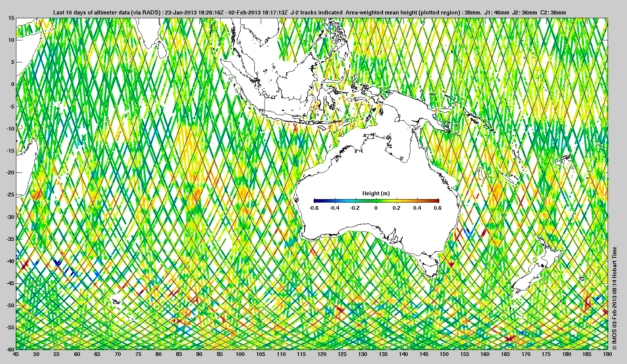Click the end timestamp '02-Feb-2013 18:17:13Z'
The image size is (627, 364).
tap(258, 13)
